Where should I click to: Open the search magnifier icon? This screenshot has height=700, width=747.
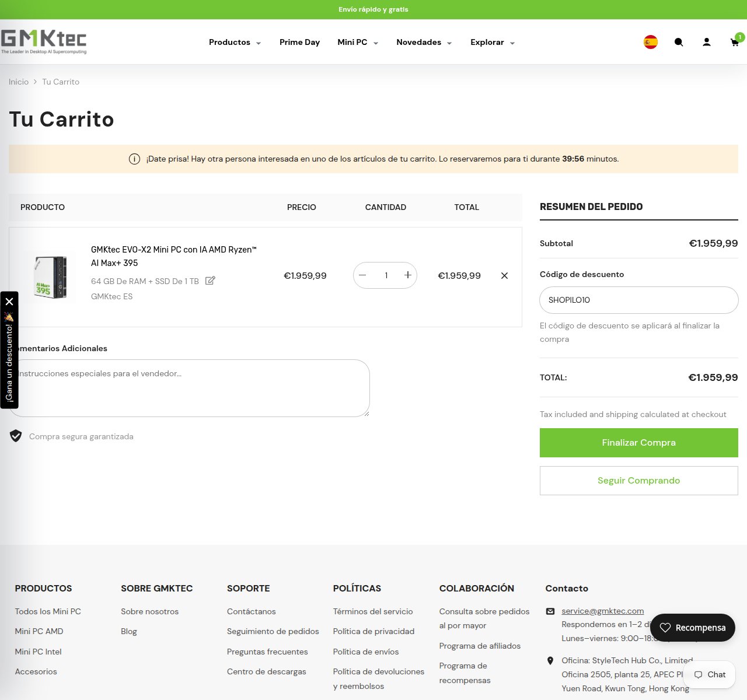point(679,42)
